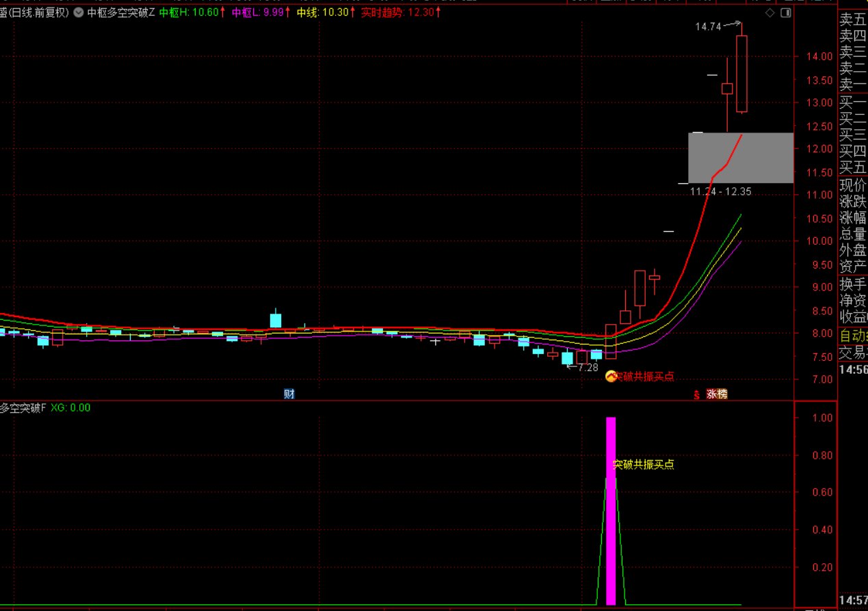868x611 pixels.
Task: Click the red S marker icon
Action: [x=697, y=394]
